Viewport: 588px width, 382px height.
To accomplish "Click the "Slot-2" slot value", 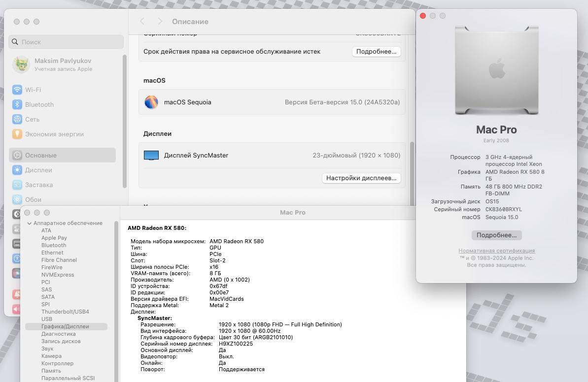I will tap(217, 260).
